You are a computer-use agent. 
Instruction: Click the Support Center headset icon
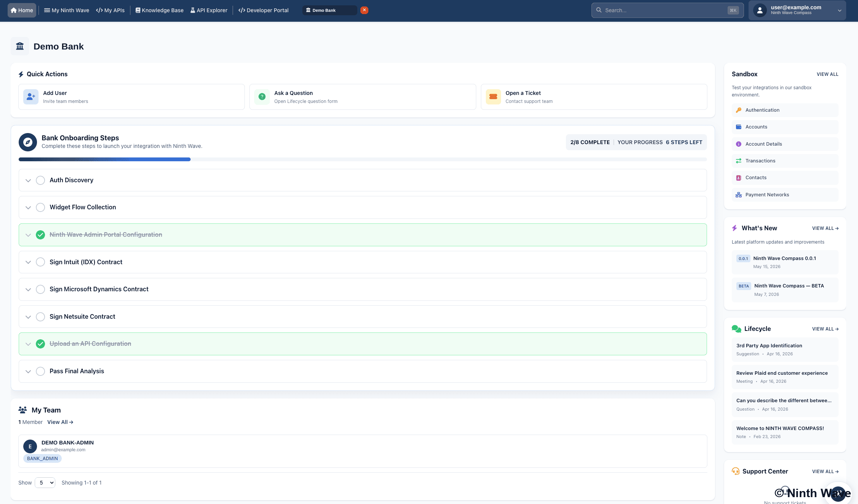click(736, 471)
